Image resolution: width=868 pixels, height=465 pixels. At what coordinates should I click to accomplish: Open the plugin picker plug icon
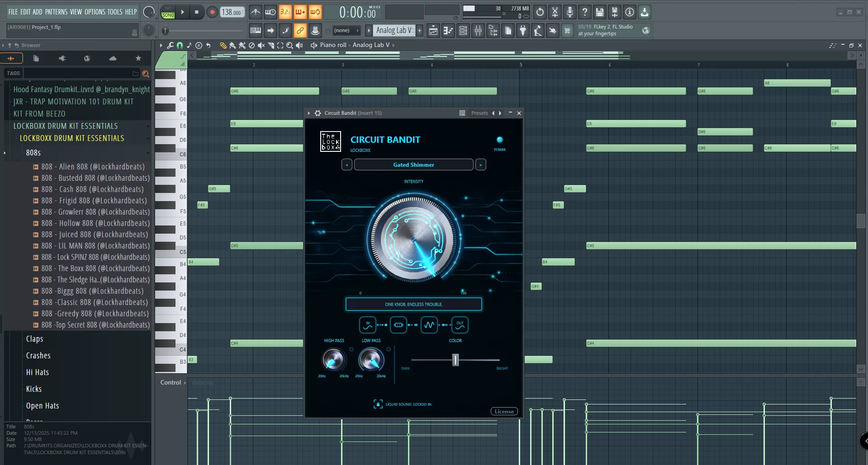tap(522, 31)
